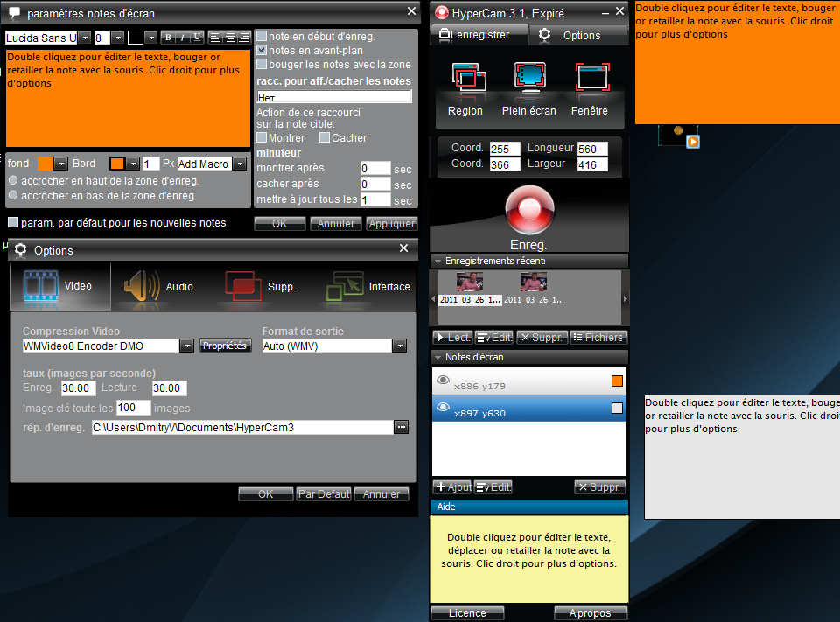Click the Propriétés button

coord(225,346)
